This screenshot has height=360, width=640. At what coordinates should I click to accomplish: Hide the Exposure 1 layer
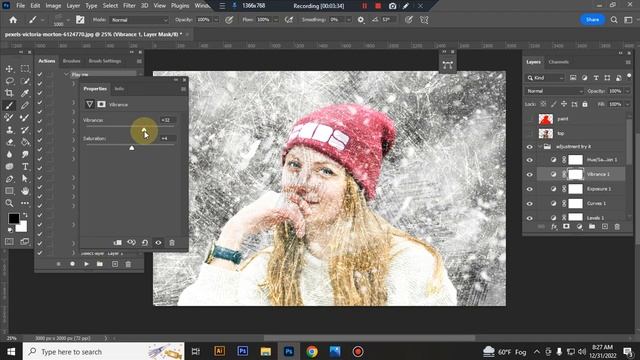[x=529, y=189]
